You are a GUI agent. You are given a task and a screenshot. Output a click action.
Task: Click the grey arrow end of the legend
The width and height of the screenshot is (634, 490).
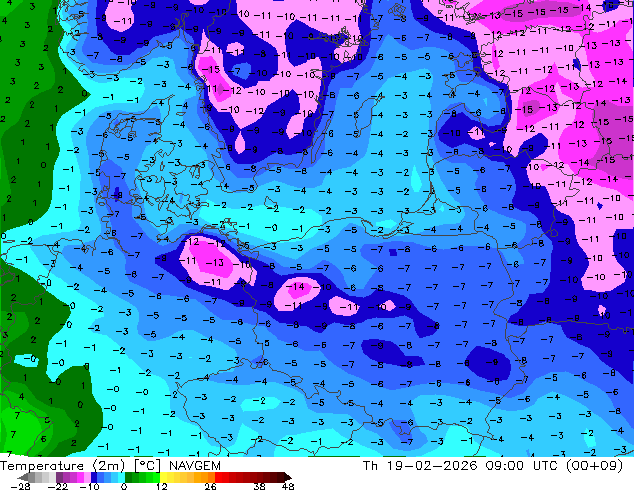point(23,477)
